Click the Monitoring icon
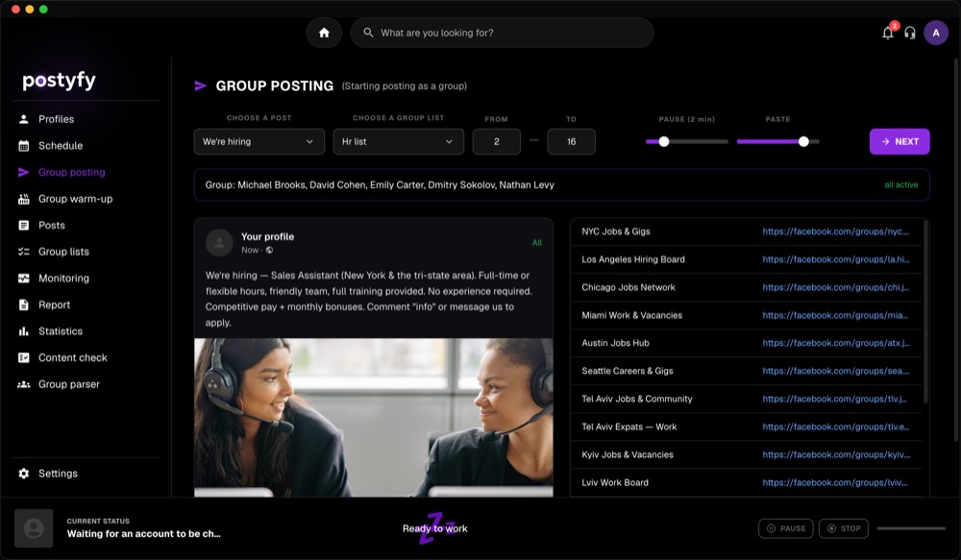This screenshot has height=560, width=961. pos(24,279)
